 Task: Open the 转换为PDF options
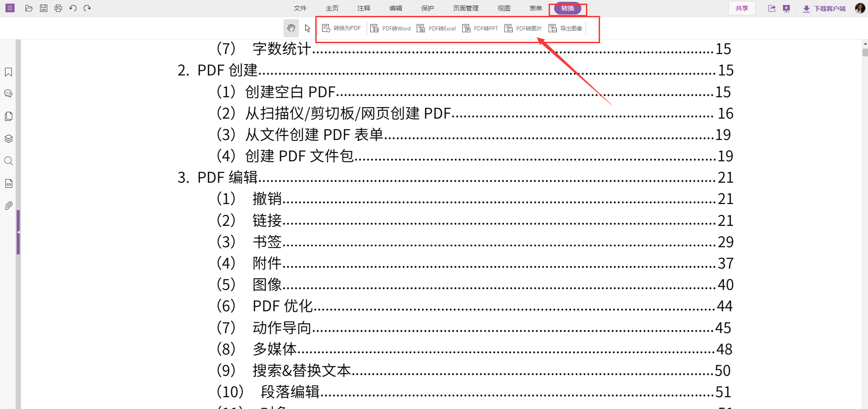(342, 28)
